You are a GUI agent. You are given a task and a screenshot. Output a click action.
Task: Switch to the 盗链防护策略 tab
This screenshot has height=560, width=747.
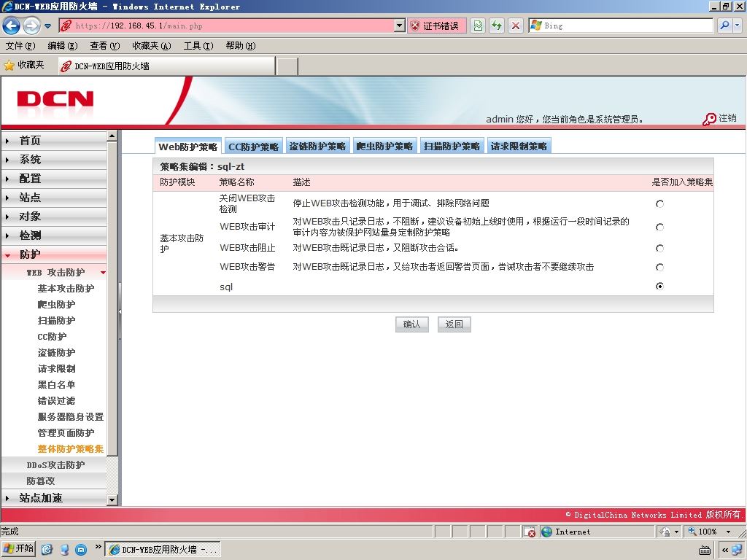click(x=317, y=147)
